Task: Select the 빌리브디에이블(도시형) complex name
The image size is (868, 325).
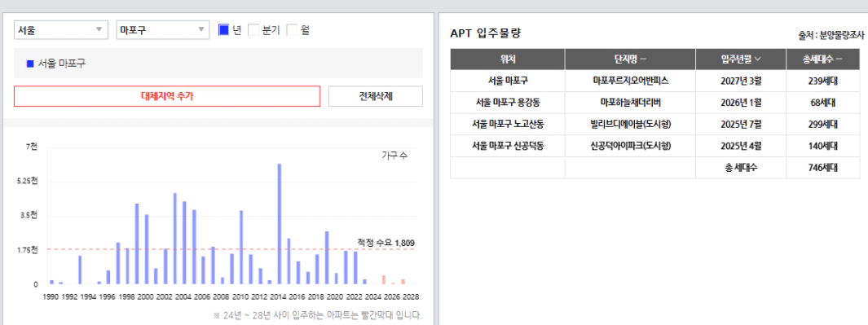Action: [630, 124]
